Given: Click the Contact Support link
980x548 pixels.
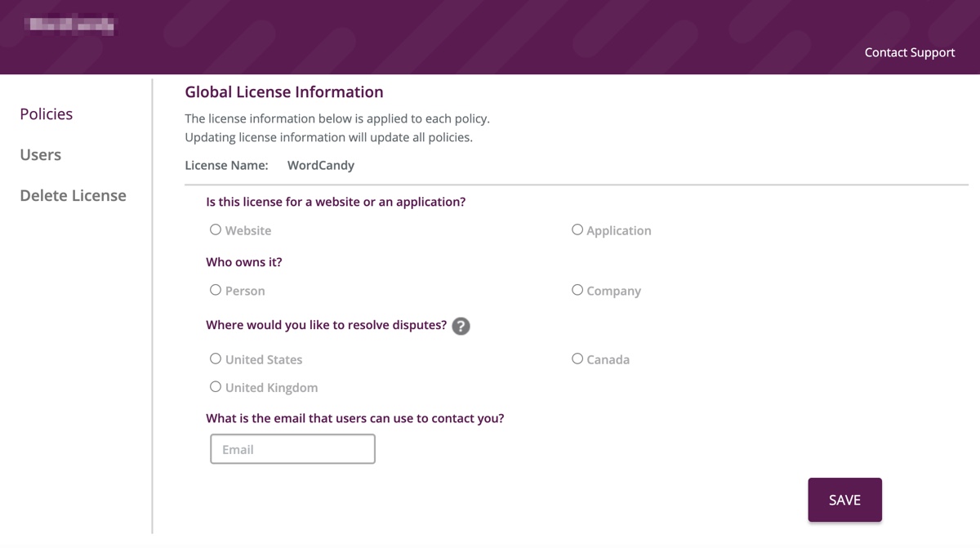Looking at the screenshot, I should (910, 52).
